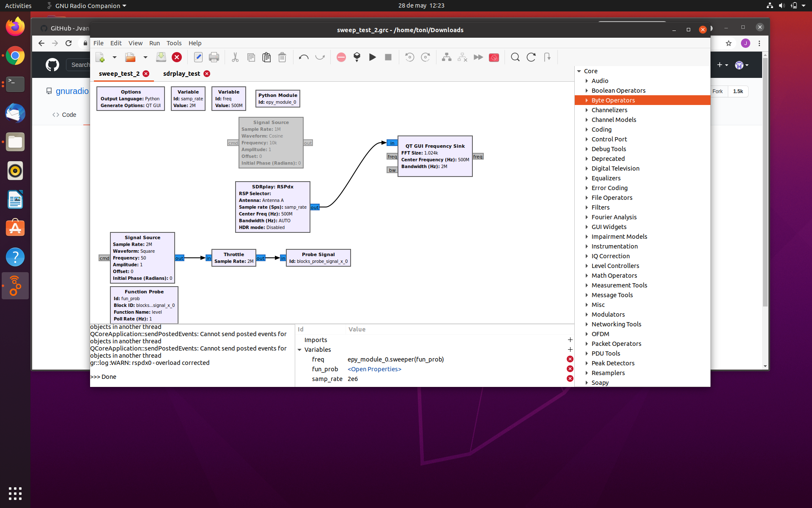Delete the samp_rate variable with its red X
This screenshot has height=508, width=812.
coord(570,378)
